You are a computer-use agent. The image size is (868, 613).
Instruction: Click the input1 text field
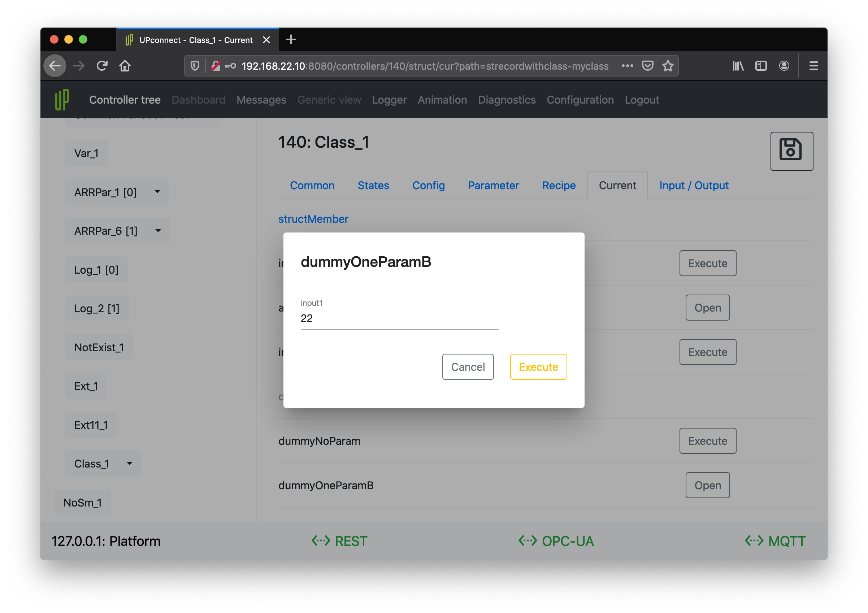pos(399,318)
